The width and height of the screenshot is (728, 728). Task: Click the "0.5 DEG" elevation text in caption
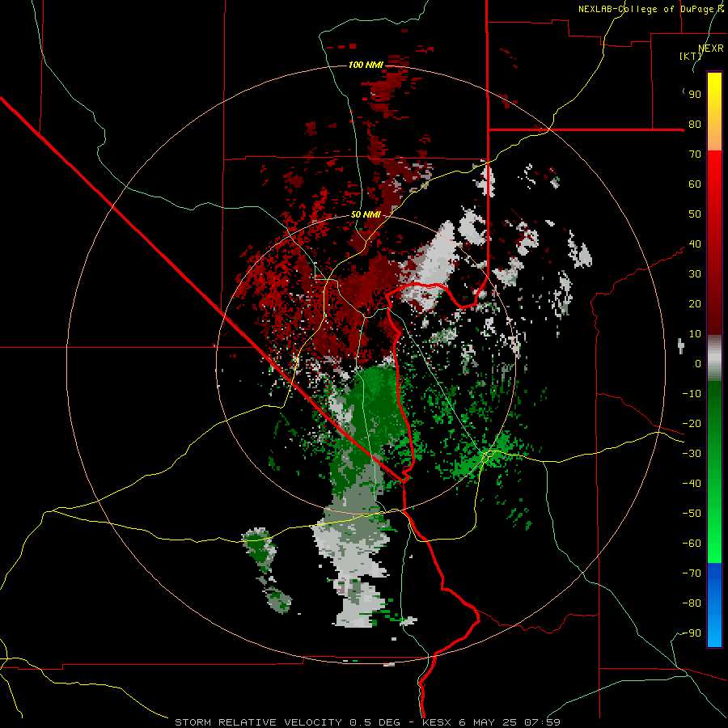375,722
